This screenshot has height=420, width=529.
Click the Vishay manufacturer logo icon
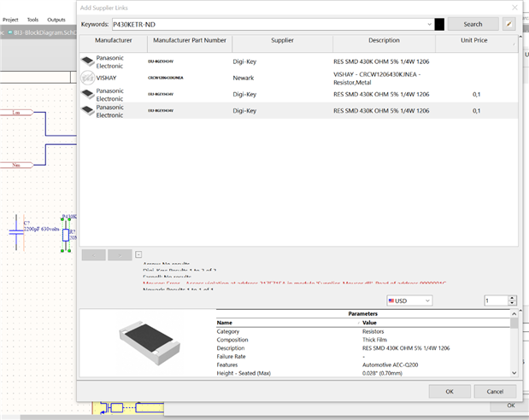pos(87,78)
